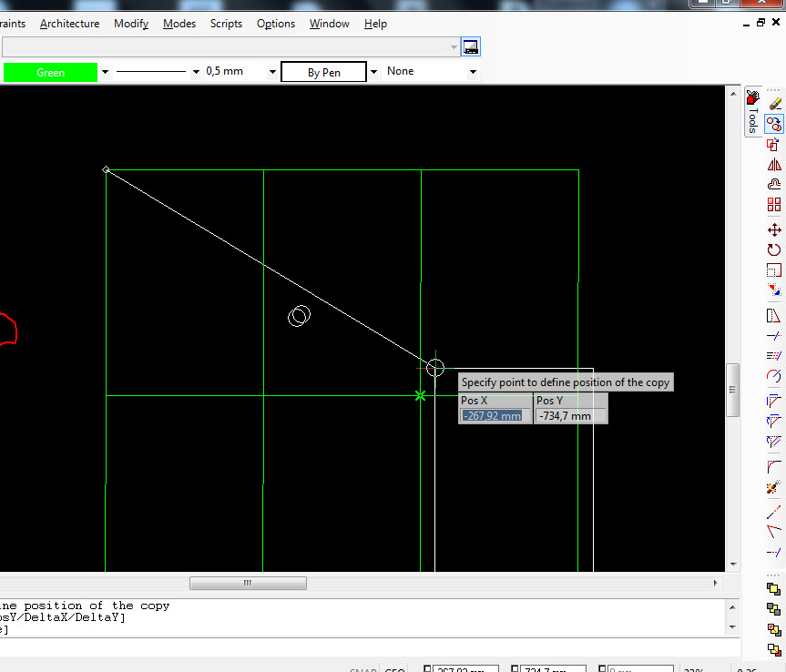The width and height of the screenshot is (786, 672).
Task: Open the Modify menu
Action: coord(130,24)
